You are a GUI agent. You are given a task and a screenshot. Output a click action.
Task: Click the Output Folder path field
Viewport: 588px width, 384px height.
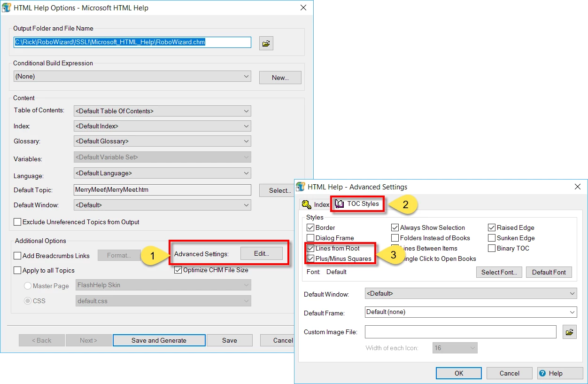pos(132,42)
